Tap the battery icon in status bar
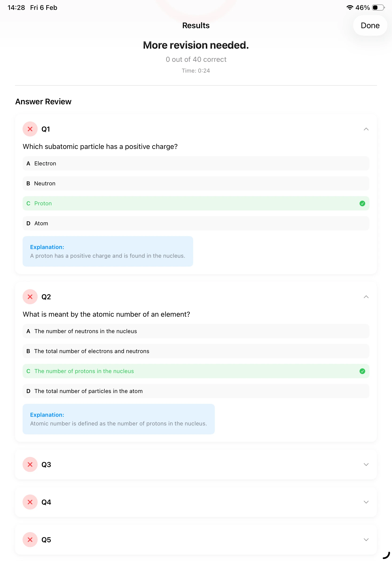 click(x=378, y=8)
